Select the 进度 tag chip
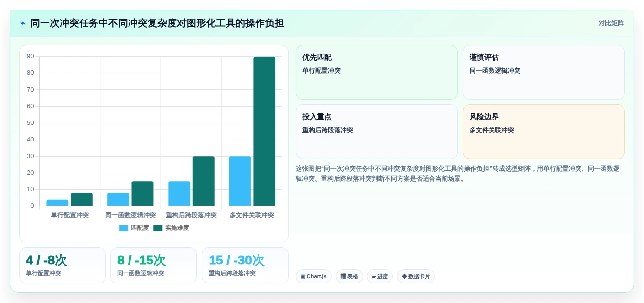Screen dimensions: 644x303 point(380,277)
